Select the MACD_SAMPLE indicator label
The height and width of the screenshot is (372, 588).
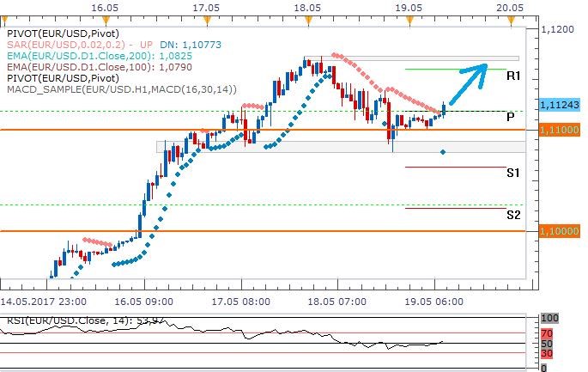click(122, 89)
